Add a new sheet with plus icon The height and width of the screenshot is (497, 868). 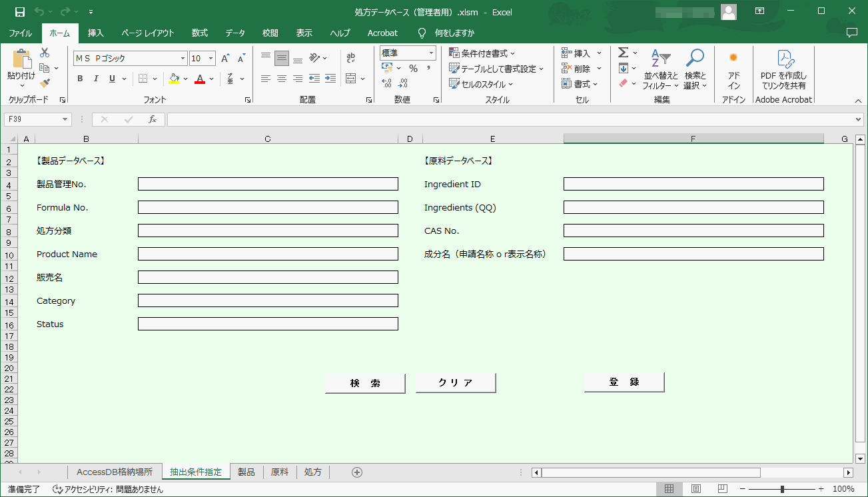[x=357, y=472]
